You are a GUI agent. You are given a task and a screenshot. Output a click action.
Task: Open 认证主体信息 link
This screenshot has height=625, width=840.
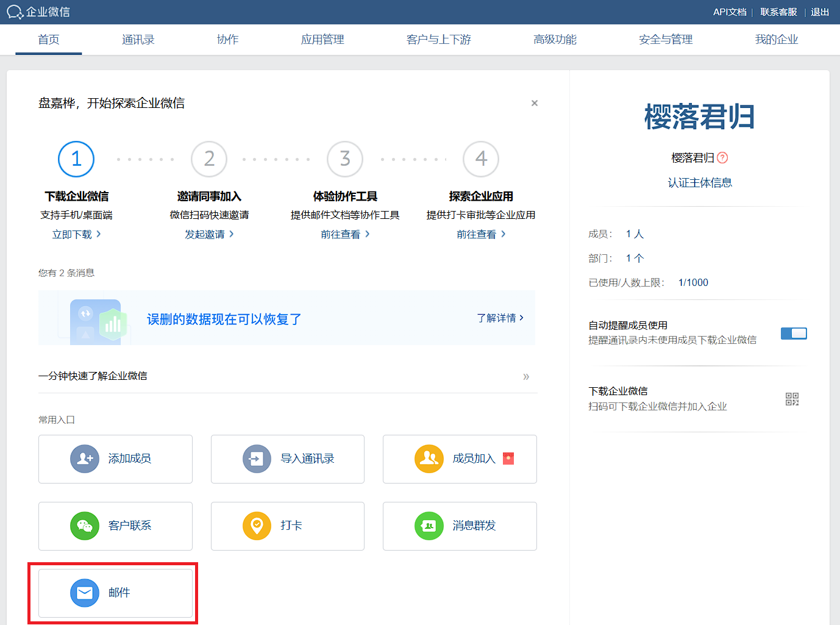[x=700, y=182]
